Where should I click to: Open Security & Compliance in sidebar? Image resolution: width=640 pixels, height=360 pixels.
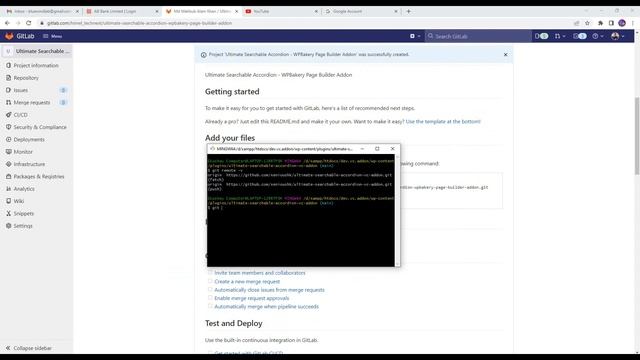(x=40, y=127)
